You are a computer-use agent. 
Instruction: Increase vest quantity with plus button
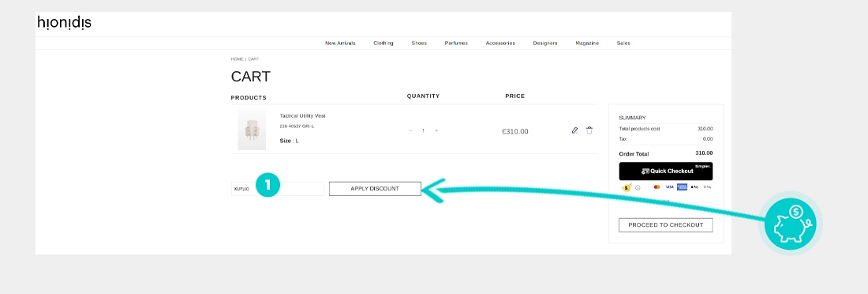[436, 131]
